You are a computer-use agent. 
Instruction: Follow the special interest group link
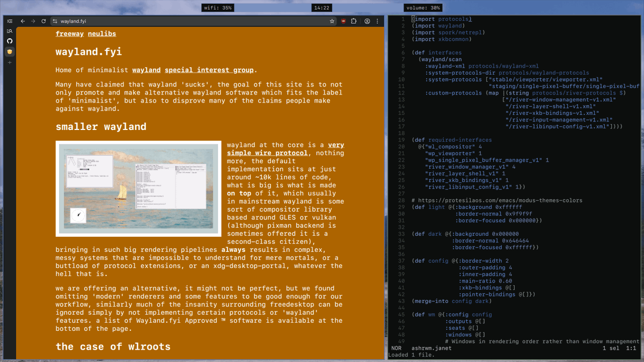(209, 70)
